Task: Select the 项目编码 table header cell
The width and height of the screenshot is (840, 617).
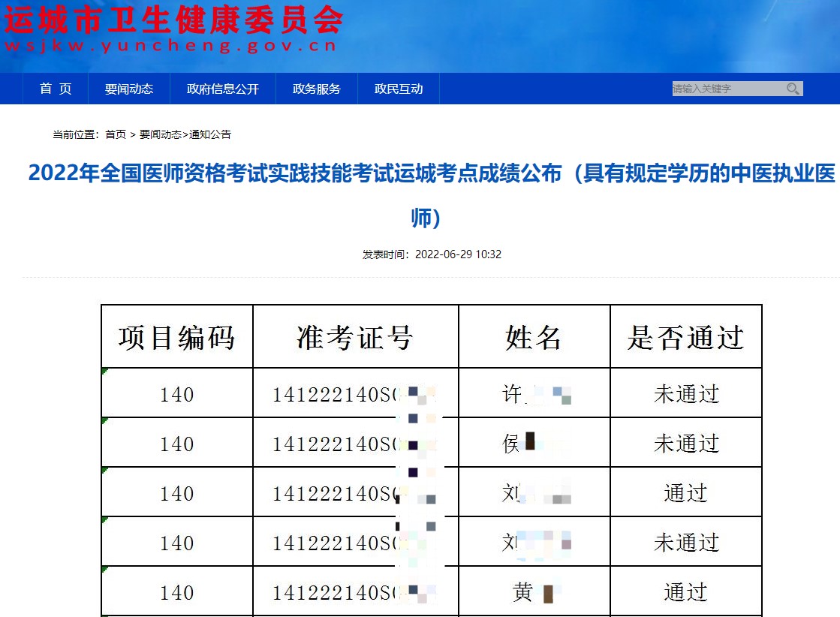Action: [x=177, y=337]
